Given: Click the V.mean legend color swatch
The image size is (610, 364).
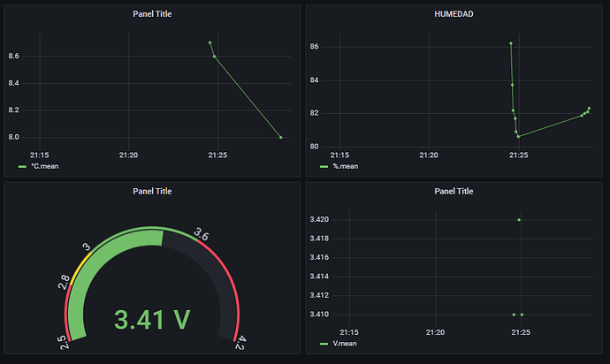Looking at the screenshot, I should point(324,345).
